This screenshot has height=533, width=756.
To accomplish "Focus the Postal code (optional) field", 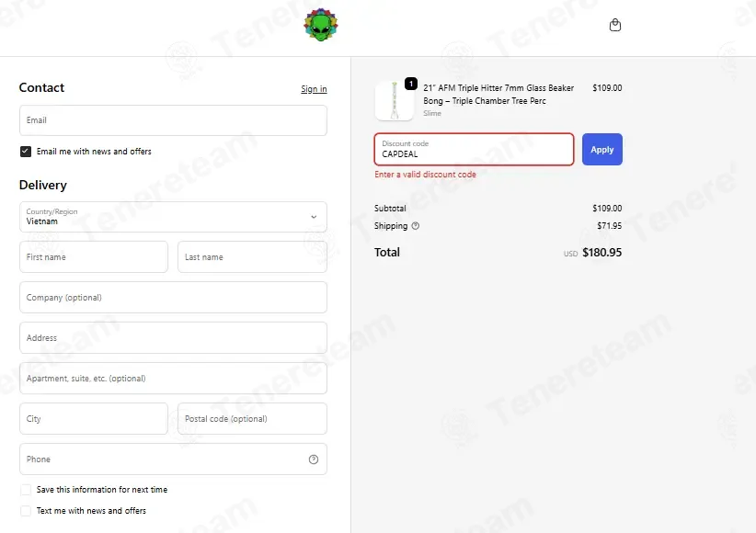I will pyautogui.click(x=252, y=419).
